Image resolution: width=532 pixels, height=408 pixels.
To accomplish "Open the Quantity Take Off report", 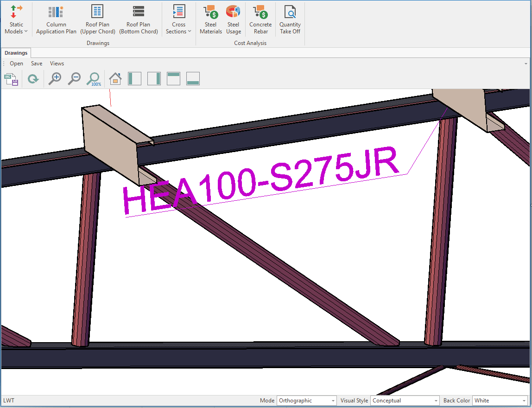I will (x=290, y=20).
